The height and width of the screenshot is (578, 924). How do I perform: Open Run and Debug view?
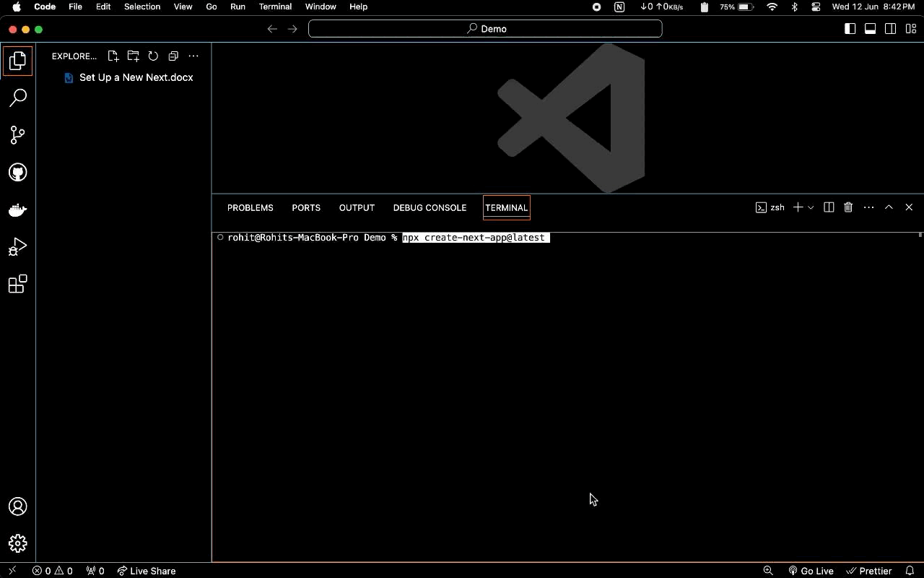pyautogui.click(x=17, y=247)
